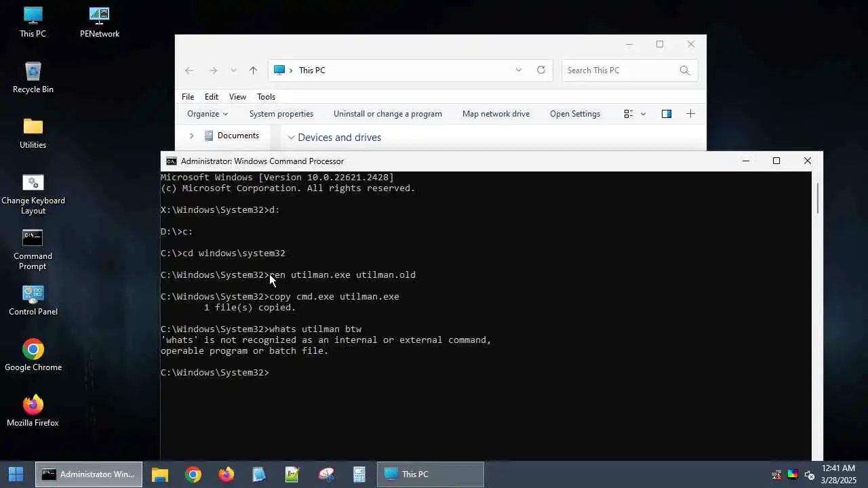
Task: Collapse the Devices and drives group
Action: coord(291,138)
